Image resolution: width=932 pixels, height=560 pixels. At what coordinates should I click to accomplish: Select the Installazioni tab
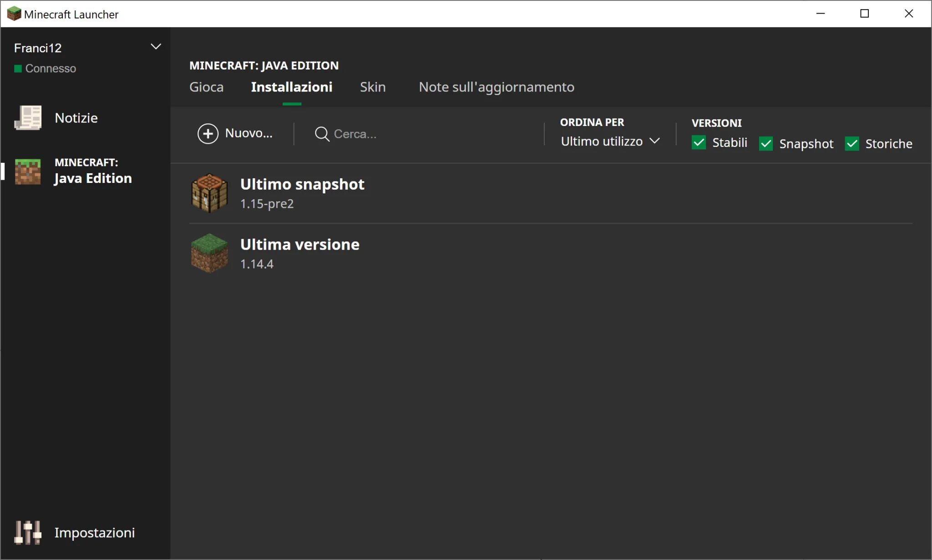[292, 87]
